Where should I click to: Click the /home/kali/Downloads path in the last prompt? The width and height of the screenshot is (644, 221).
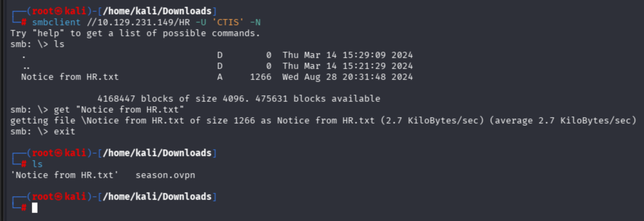(x=157, y=197)
